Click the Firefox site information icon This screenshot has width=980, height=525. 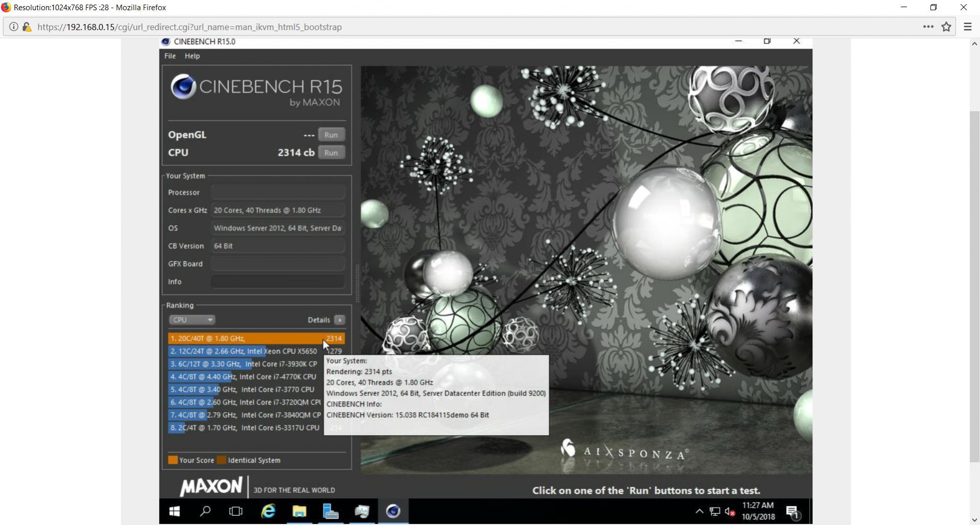(x=14, y=27)
